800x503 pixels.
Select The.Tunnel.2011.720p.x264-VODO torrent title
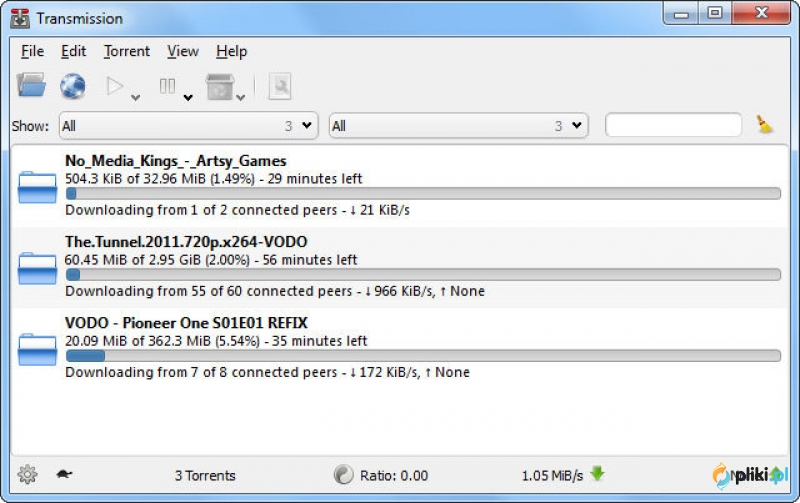click(186, 242)
